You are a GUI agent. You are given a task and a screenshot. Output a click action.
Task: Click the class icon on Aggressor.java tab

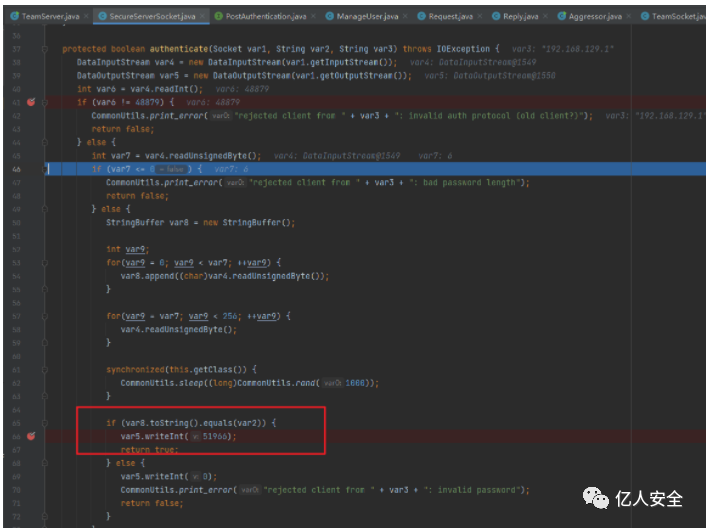point(561,16)
